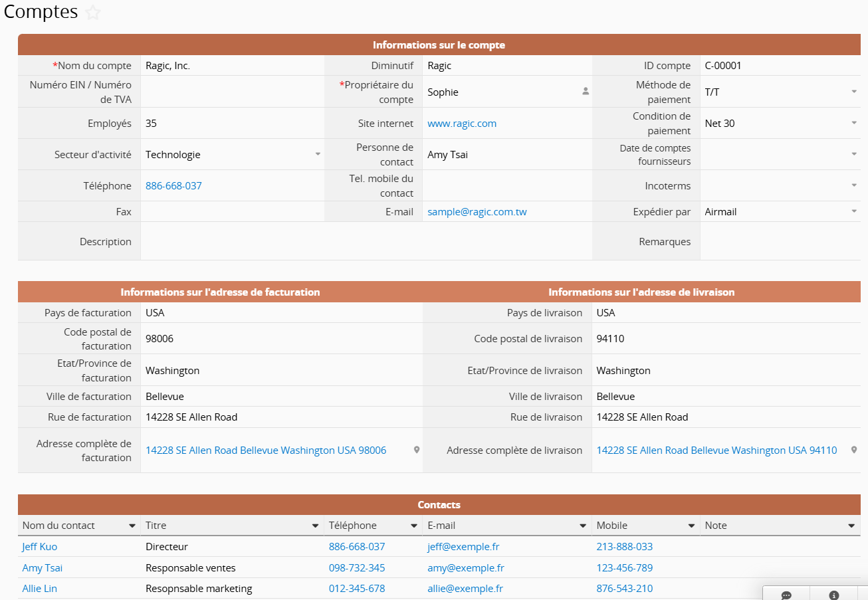Click the Description text area
Screen dimensions: 868x600
[366, 242]
